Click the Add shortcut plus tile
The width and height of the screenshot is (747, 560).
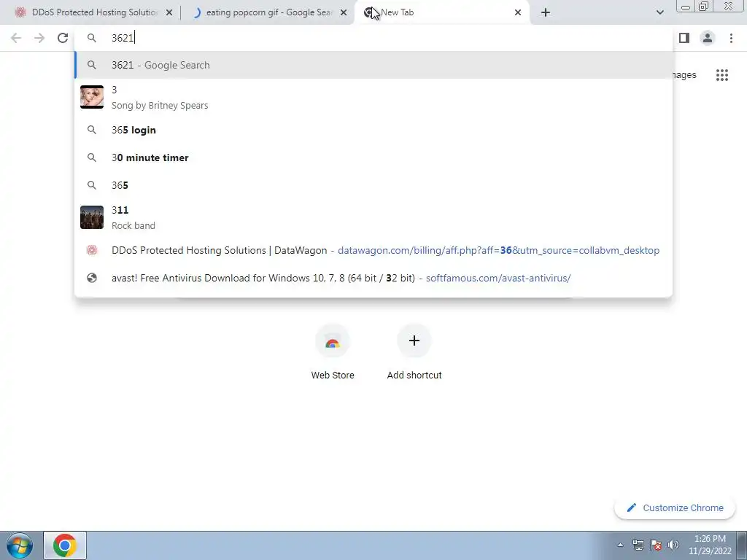414,352
